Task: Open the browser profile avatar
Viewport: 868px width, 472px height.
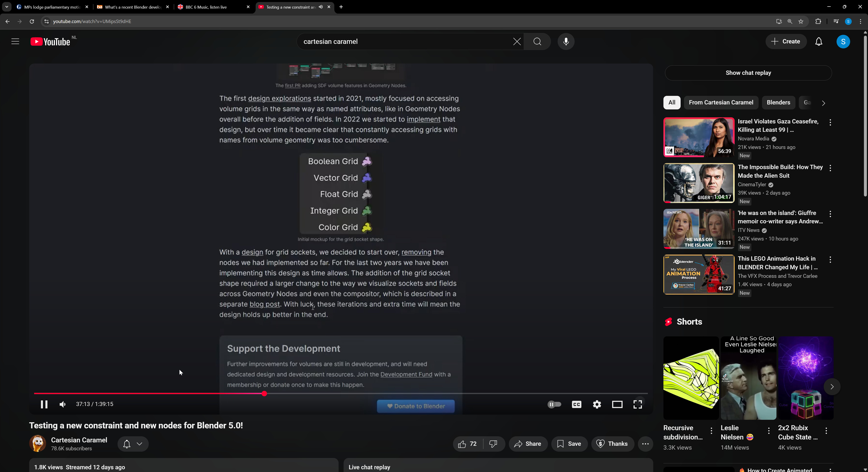Action: click(849, 21)
